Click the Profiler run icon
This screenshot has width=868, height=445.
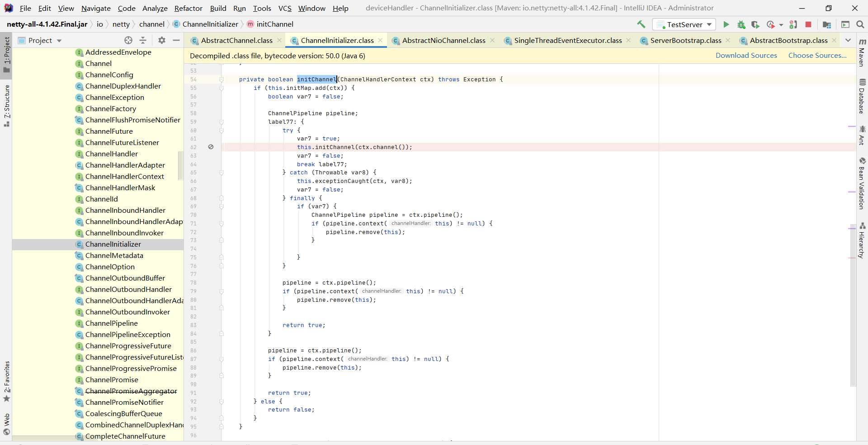point(771,24)
